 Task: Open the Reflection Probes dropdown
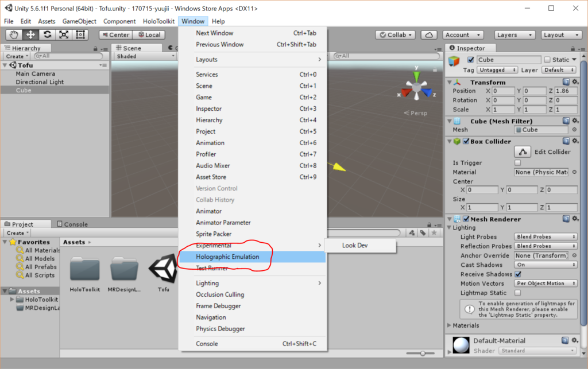[x=546, y=246]
